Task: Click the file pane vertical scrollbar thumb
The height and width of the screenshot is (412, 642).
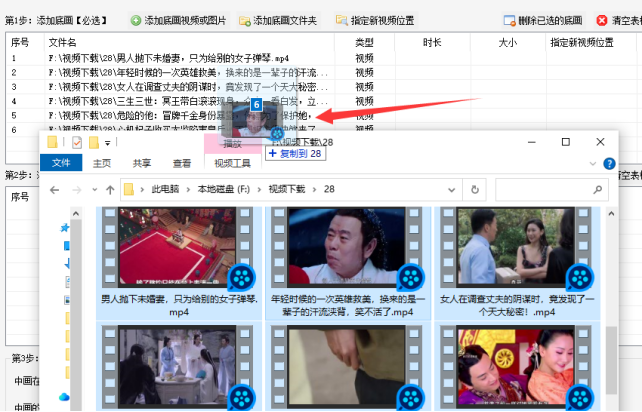Action: (611, 360)
